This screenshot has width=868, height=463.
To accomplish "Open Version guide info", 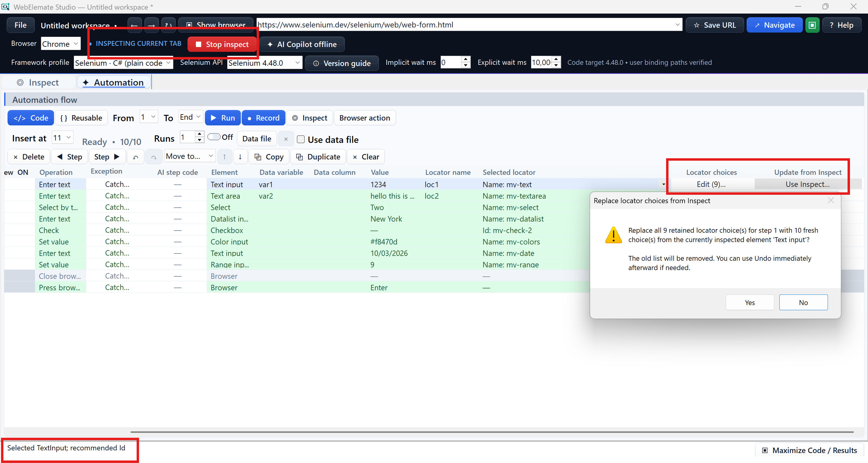I will [342, 63].
